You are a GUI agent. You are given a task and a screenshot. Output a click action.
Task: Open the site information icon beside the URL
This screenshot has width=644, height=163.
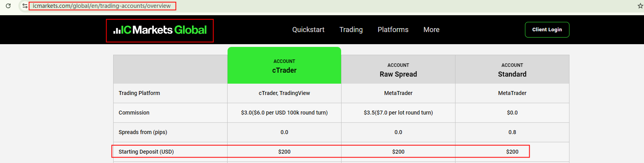25,6
